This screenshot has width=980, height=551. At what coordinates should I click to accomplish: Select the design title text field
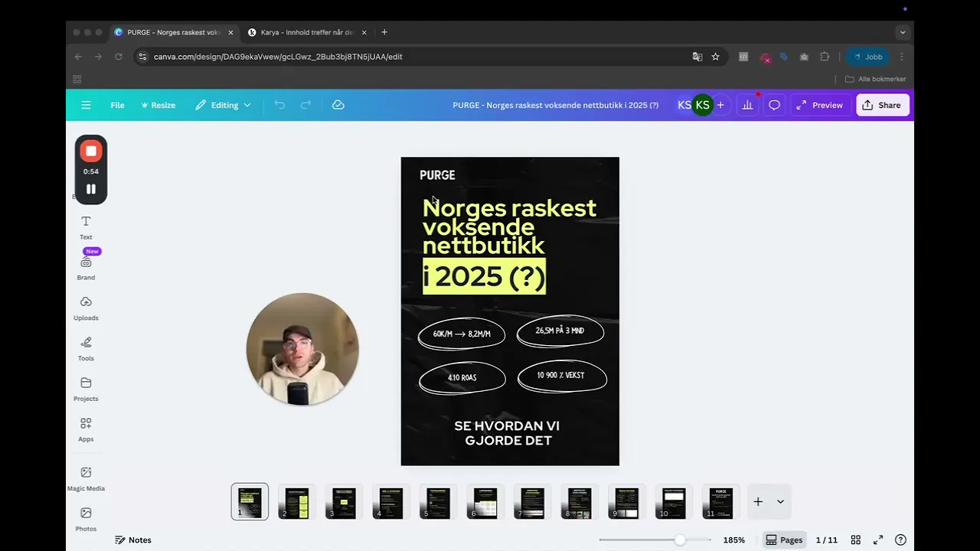click(556, 105)
